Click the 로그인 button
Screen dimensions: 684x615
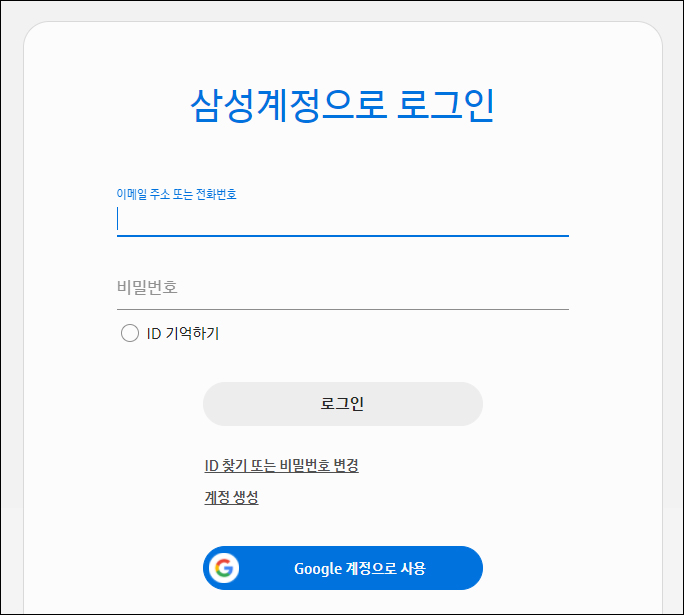tap(342, 404)
